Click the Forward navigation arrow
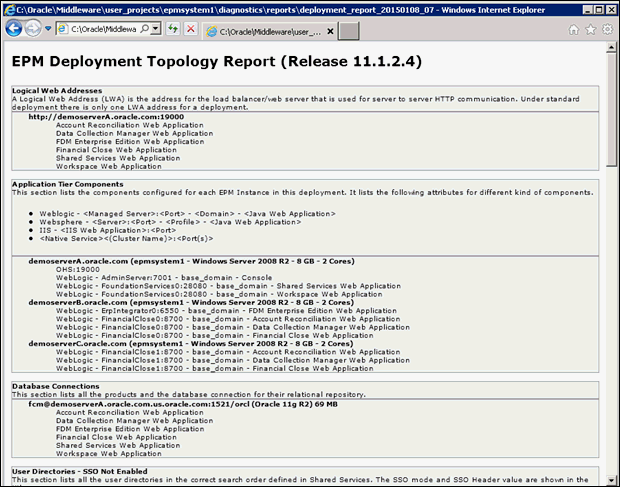Image resolution: width=620 pixels, height=487 pixels. (x=33, y=29)
